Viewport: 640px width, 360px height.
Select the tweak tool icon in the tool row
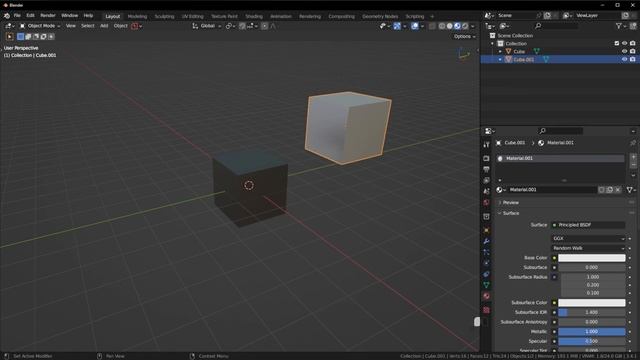pos(9,37)
